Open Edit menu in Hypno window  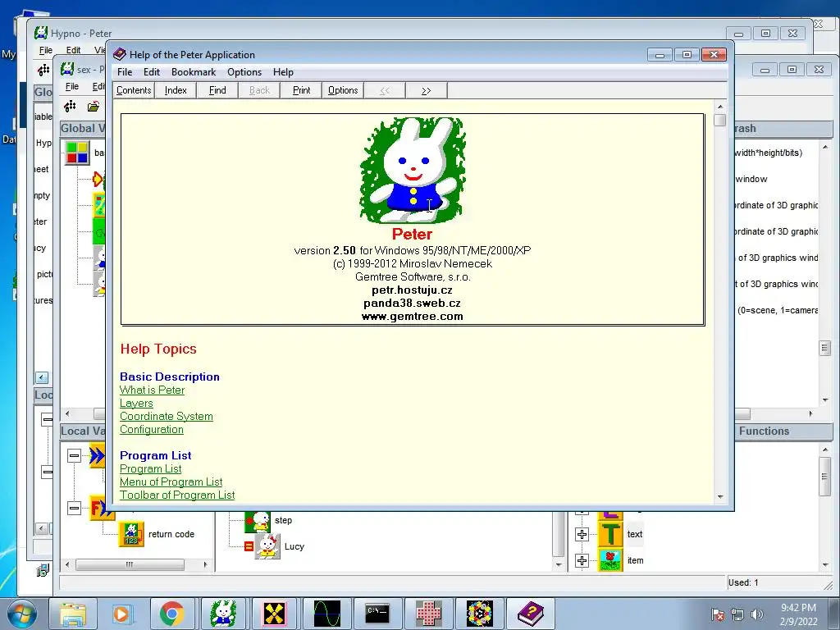[x=73, y=50]
